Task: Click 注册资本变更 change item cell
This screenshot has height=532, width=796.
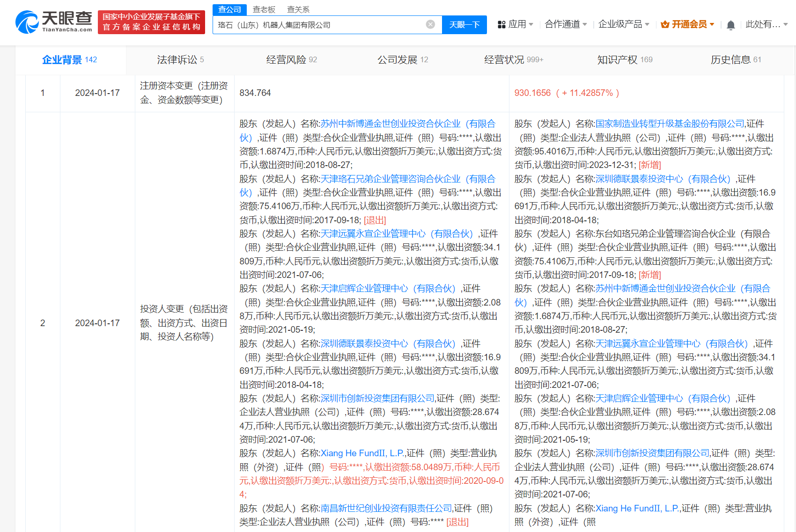Action: tap(184, 93)
